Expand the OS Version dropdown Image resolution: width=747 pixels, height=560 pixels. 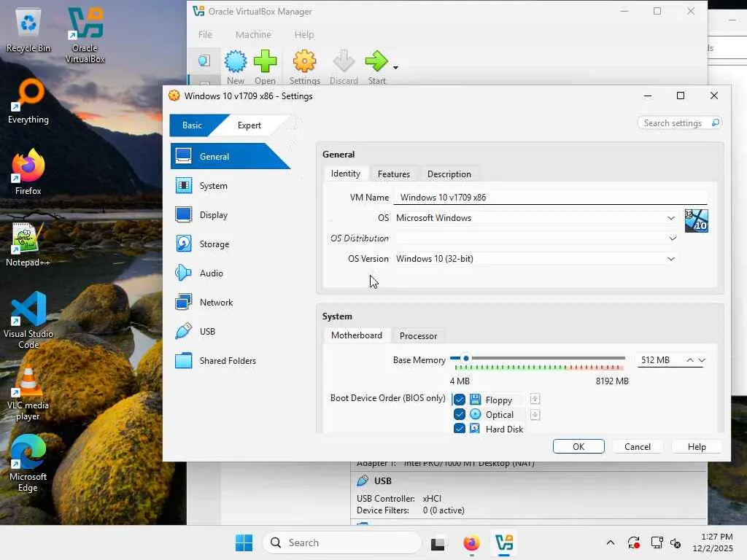click(670, 259)
